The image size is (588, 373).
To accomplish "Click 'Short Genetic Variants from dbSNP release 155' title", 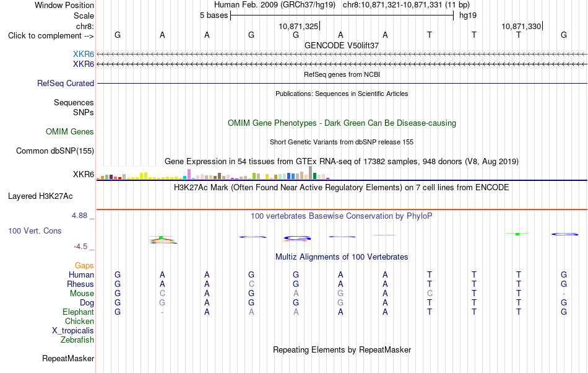I will tap(342, 143).
